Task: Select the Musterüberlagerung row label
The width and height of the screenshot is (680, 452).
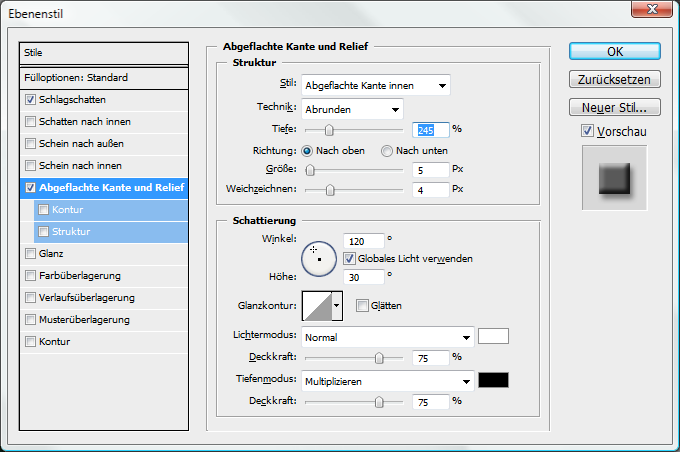Action: point(84,320)
